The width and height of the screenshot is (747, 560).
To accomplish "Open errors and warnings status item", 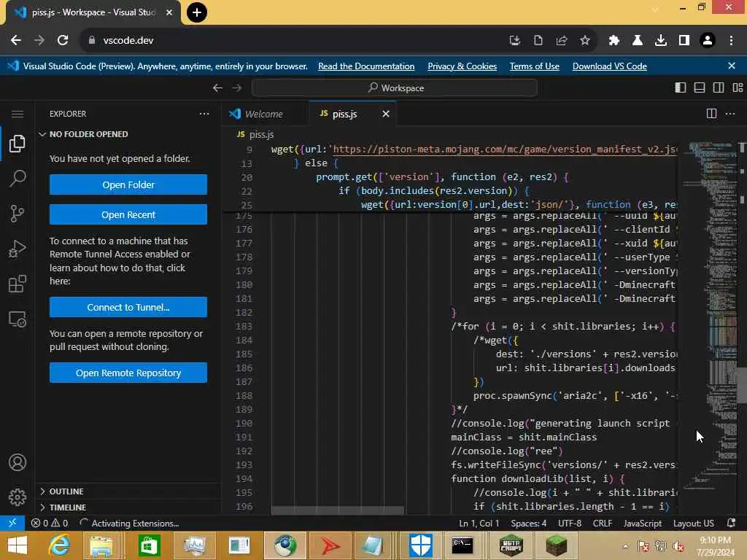I will 50,524.
